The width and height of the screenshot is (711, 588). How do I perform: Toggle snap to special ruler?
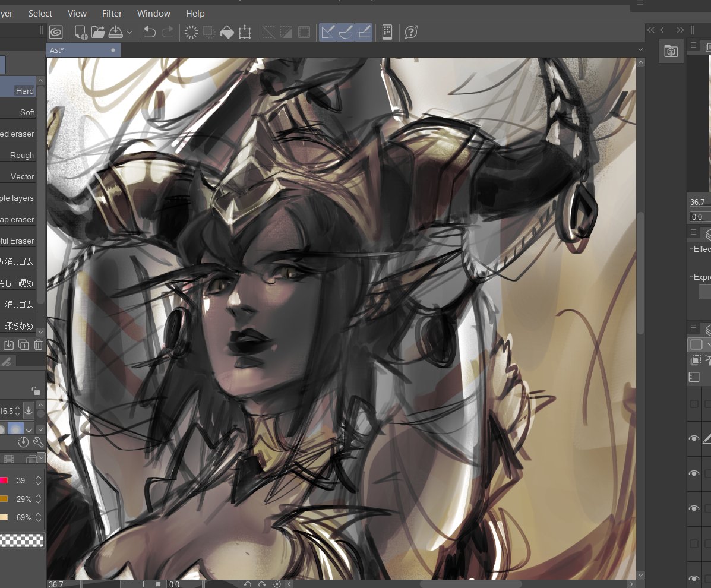(x=346, y=32)
